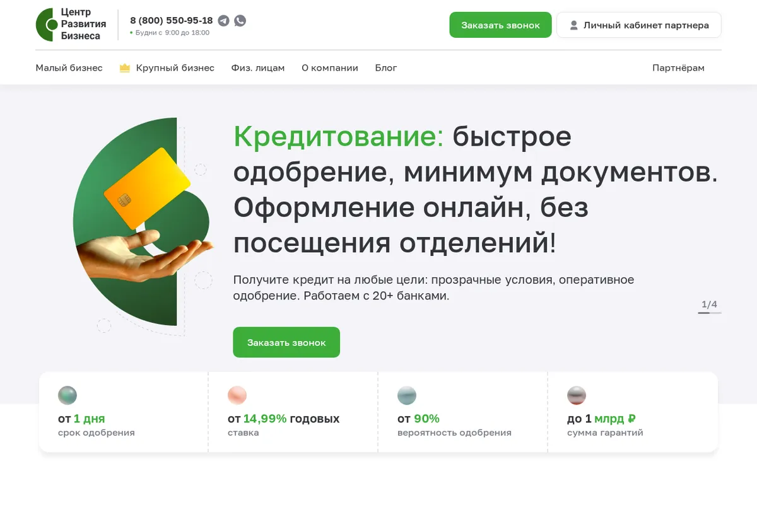Click the user icon in partner cabinet button
Screen dimensions: 757x532
[x=573, y=25]
